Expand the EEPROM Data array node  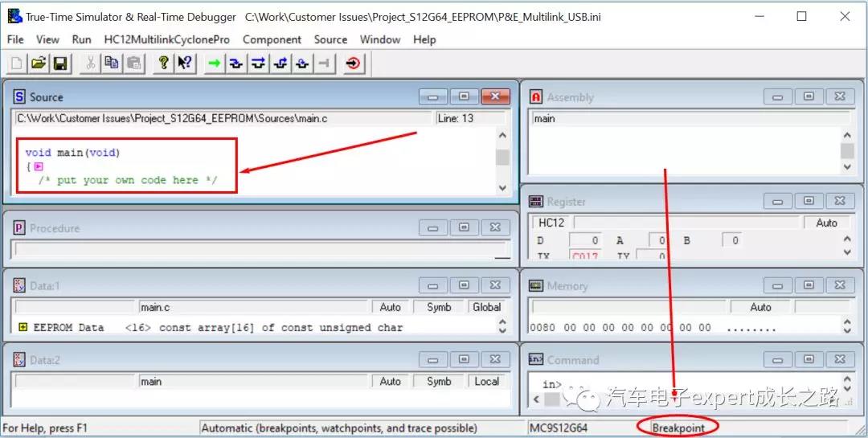pos(23,327)
